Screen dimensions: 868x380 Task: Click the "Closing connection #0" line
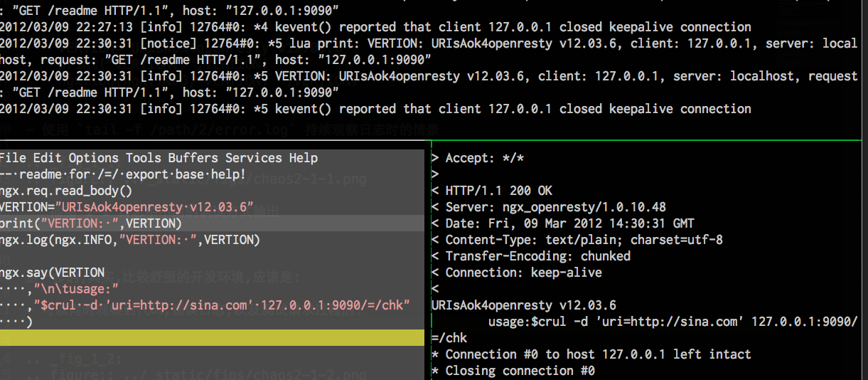click(513, 371)
